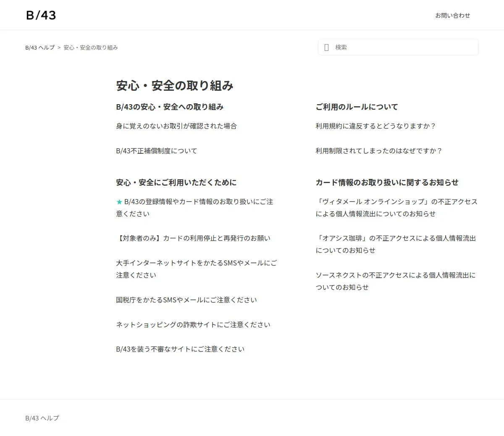
Task: Open B/43不正補償制度について article
Action: [x=156, y=151]
